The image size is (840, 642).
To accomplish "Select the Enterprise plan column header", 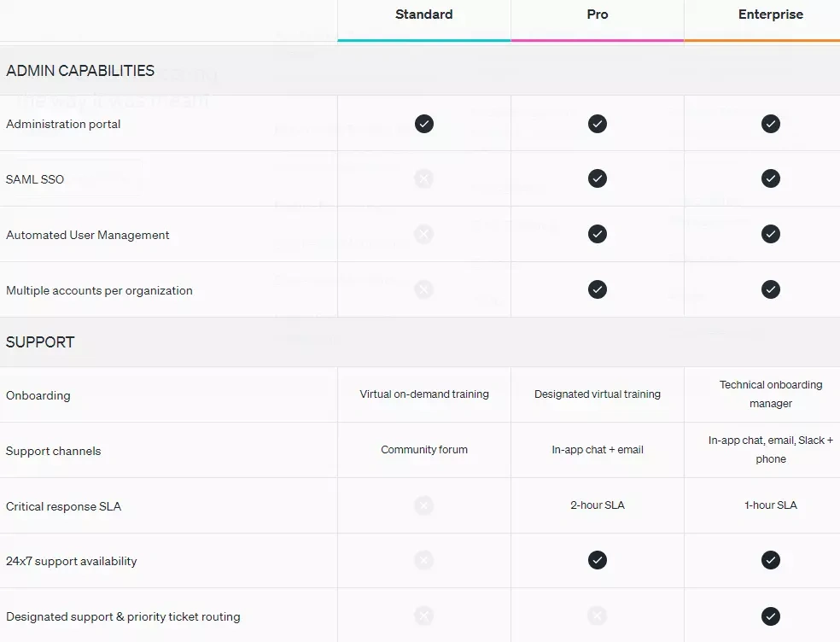I will [771, 15].
